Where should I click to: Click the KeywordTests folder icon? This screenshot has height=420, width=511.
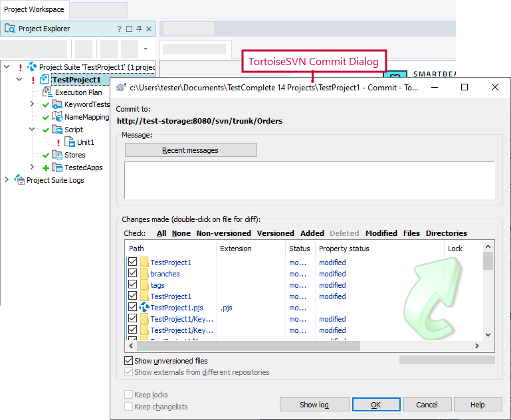[x=57, y=105]
